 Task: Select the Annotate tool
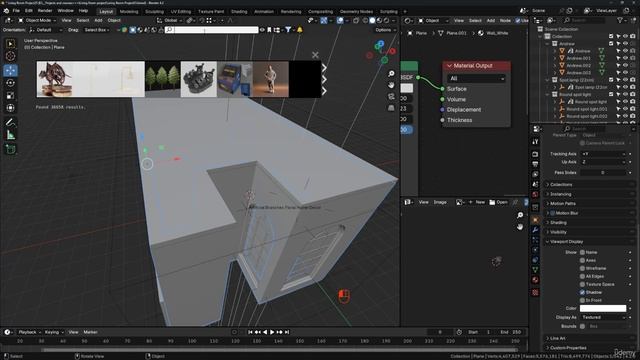(x=11, y=122)
